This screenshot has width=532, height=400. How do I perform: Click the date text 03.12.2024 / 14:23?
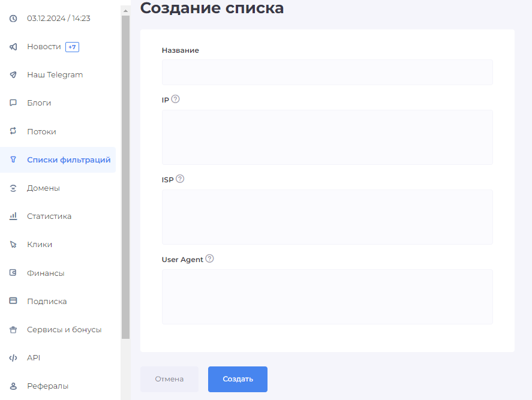(59, 19)
